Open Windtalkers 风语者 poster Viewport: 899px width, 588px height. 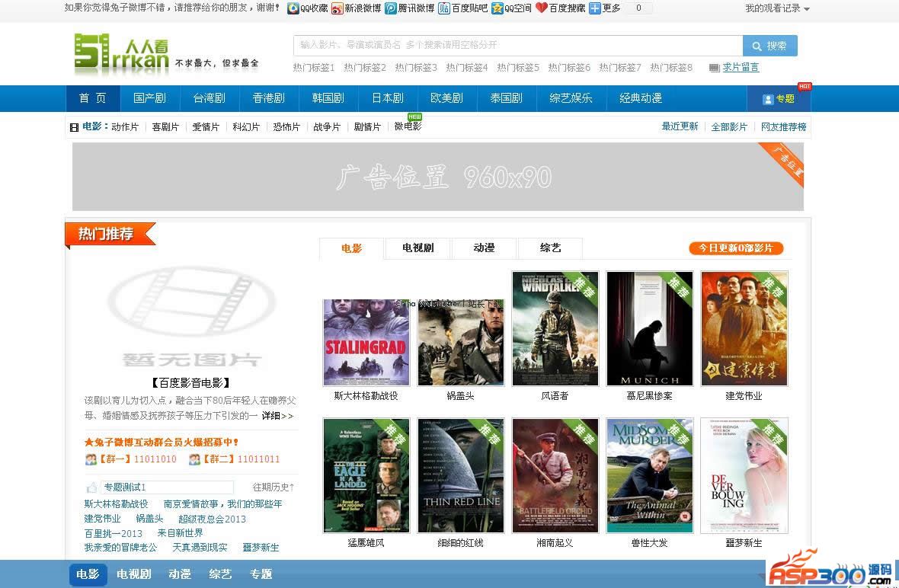pos(555,328)
